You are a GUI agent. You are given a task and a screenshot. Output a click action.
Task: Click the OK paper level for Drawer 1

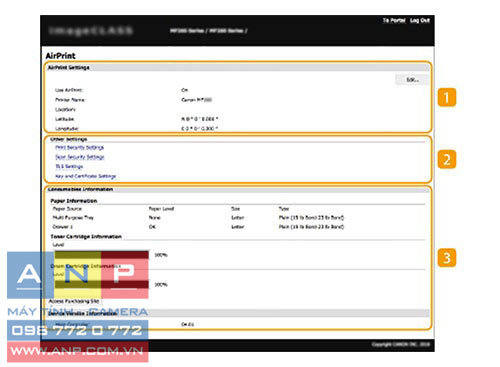pyautogui.click(x=152, y=227)
